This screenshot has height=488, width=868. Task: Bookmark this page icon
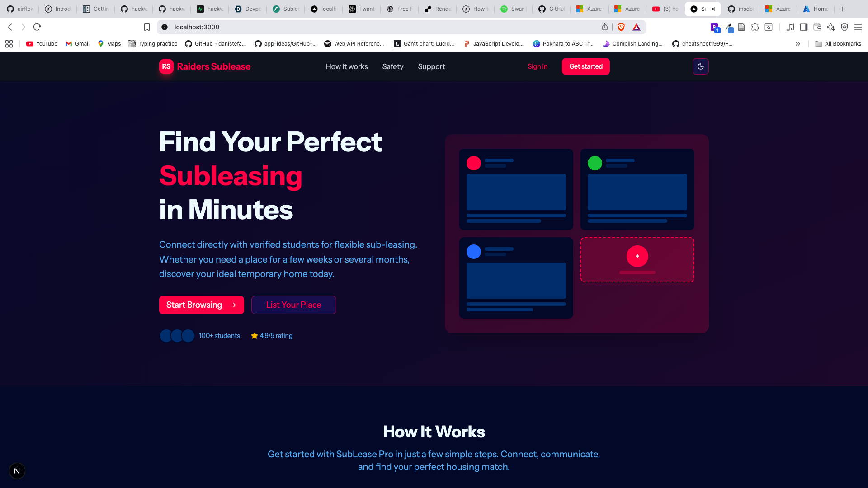click(147, 27)
